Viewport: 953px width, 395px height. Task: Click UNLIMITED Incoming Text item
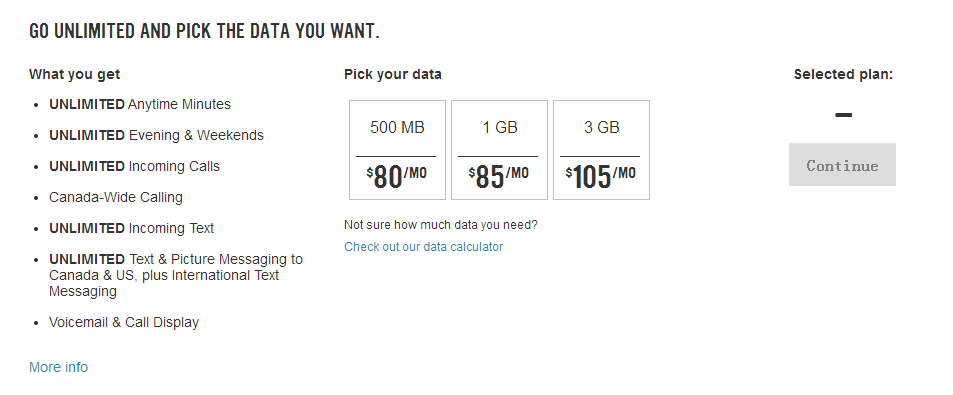click(131, 228)
